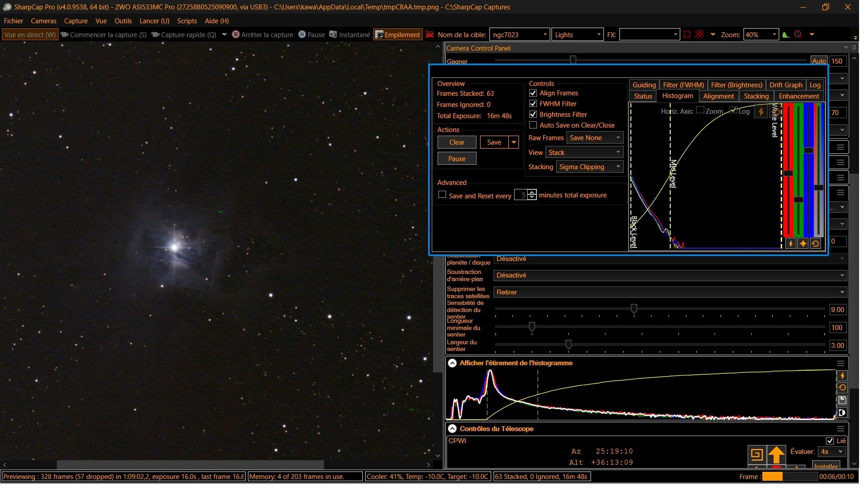
Task: Switch to the Filter (FWHM) tab
Action: (683, 85)
